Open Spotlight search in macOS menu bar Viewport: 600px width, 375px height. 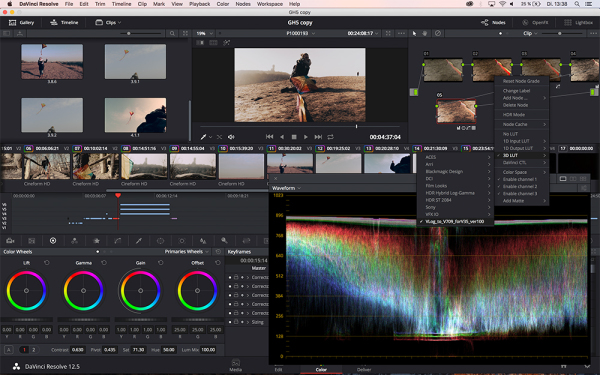pos(577,4)
